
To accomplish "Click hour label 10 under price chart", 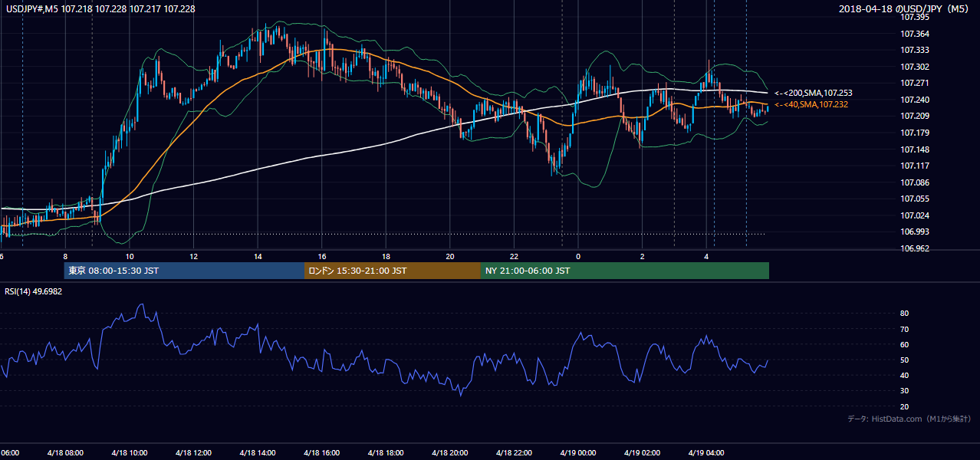I will 130,257.
